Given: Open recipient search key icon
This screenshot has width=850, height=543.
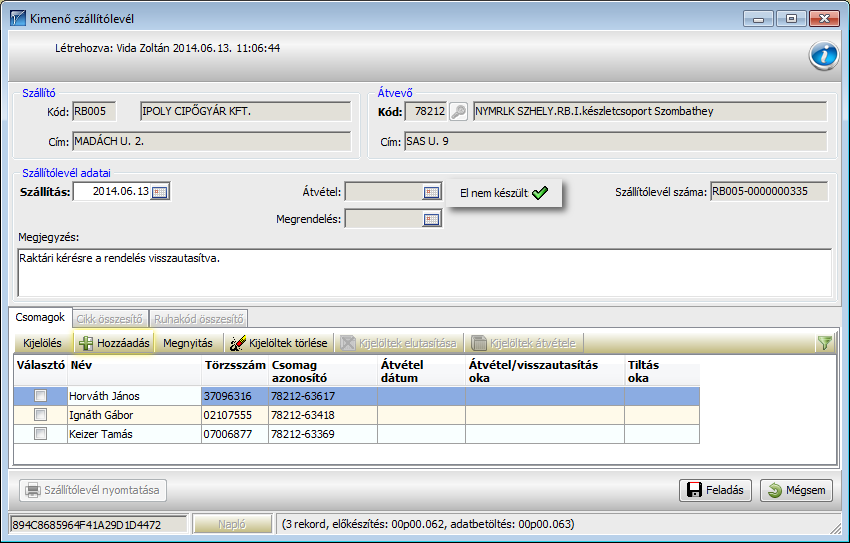Looking at the screenshot, I should 459,112.
